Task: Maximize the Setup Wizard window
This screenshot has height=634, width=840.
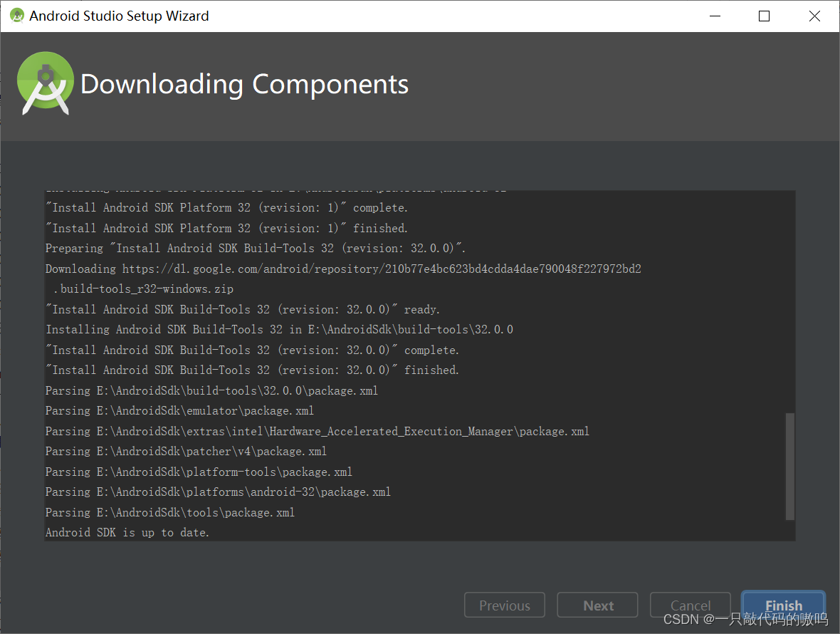Action: [764, 16]
